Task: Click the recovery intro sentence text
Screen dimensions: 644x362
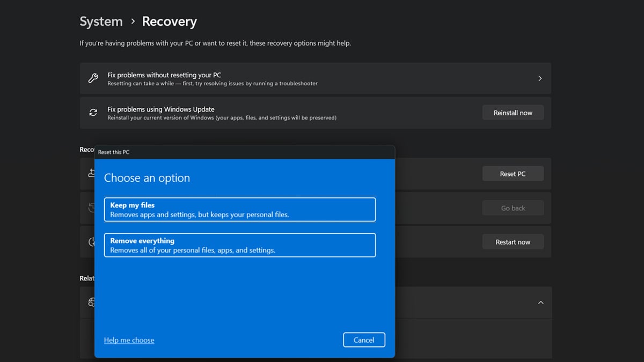Action: (215, 43)
